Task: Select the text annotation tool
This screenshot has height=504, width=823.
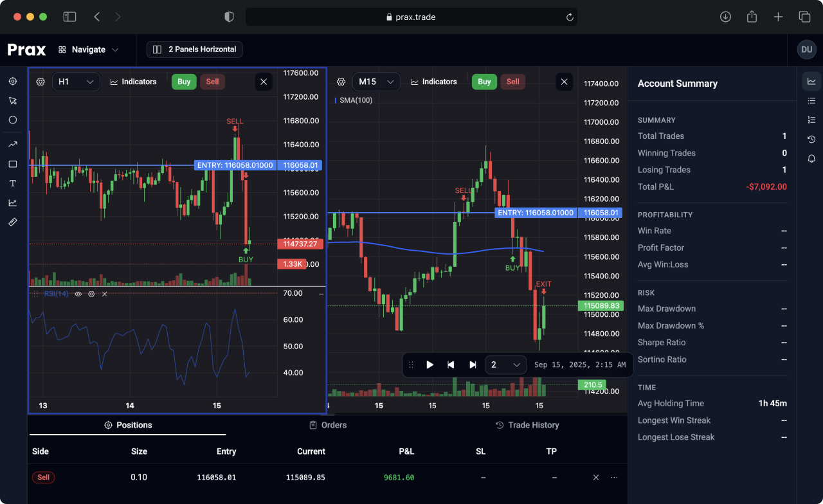Action: point(12,183)
